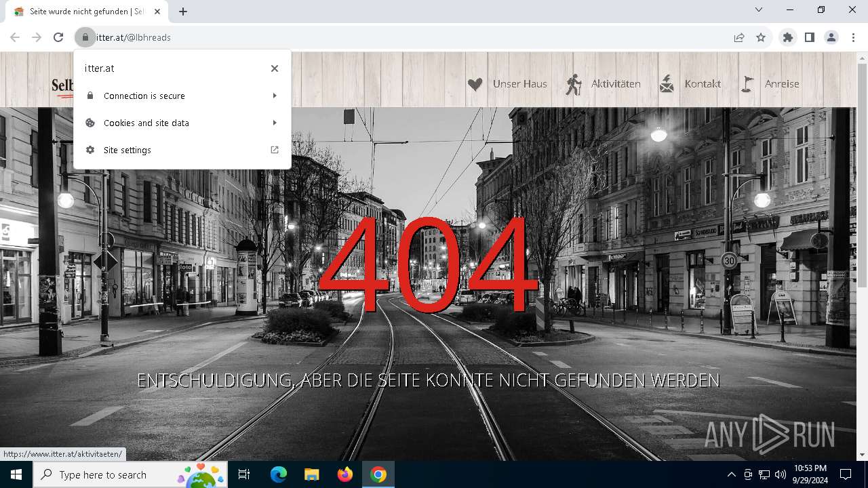Open the Anreise menu item
Viewport: 868px width, 488px height.
pos(782,84)
